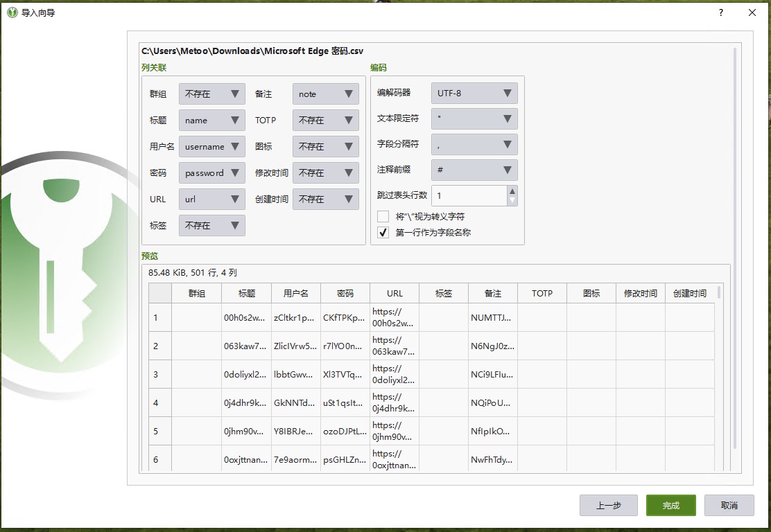Open the 注释前缀 dropdown showing #
Viewport: 771px width, 532px height.
(x=474, y=170)
